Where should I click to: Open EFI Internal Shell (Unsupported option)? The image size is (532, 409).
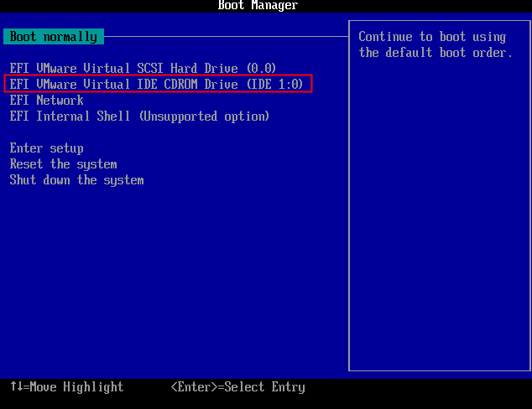(x=139, y=116)
